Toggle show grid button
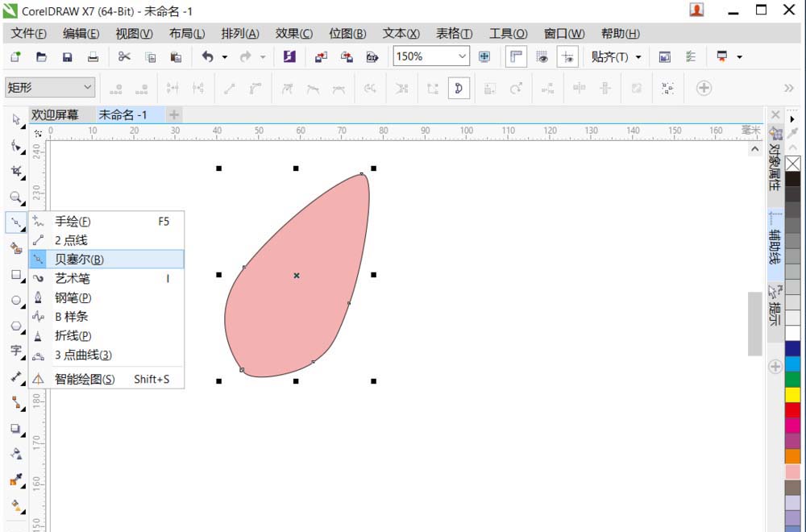 pyautogui.click(x=542, y=57)
